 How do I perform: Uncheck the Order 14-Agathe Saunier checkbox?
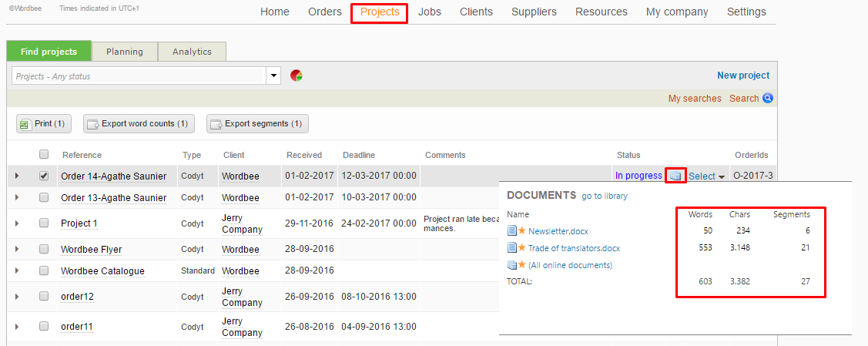coord(44,176)
